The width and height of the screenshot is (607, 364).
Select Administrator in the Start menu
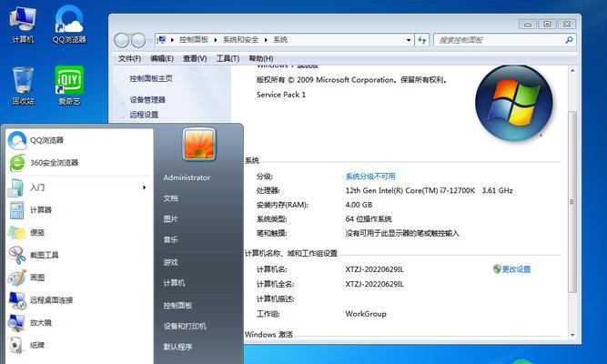187,177
